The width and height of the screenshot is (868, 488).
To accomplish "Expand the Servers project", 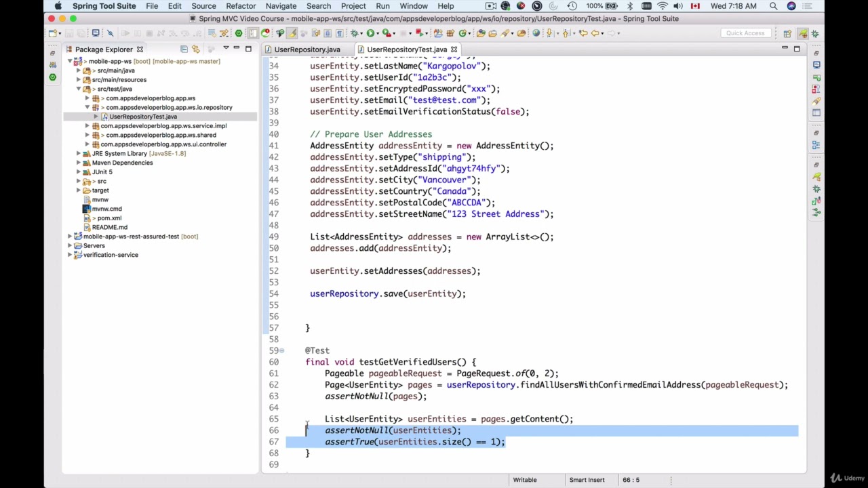I will tap(70, 245).
